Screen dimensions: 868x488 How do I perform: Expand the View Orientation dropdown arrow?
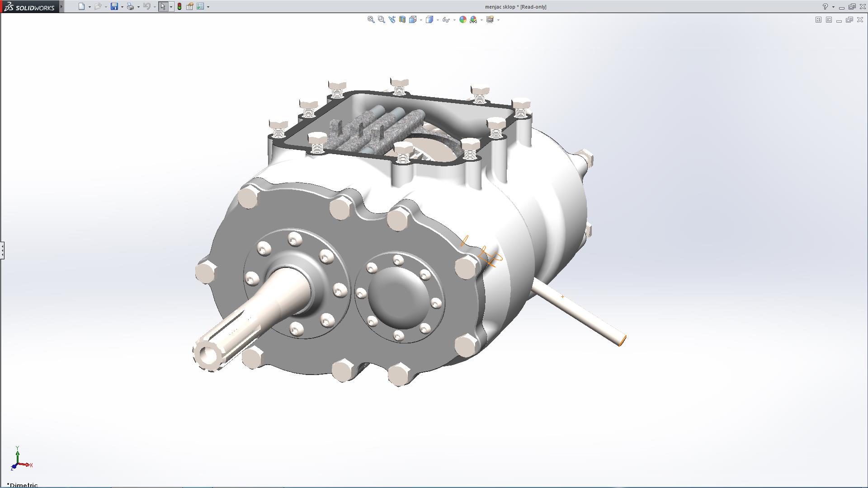(x=421, y=20)
